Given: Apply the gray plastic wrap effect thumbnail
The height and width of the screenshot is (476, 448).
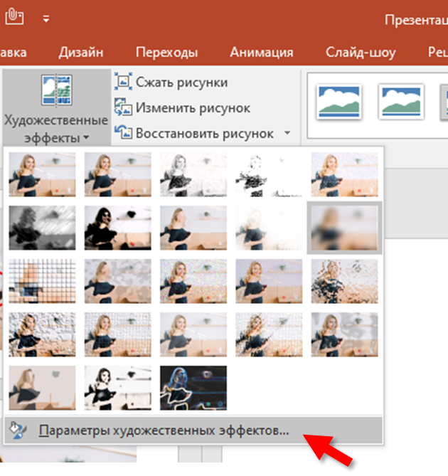Looking at the screenshot, I should pyautogui.click(x=345, y=334).
